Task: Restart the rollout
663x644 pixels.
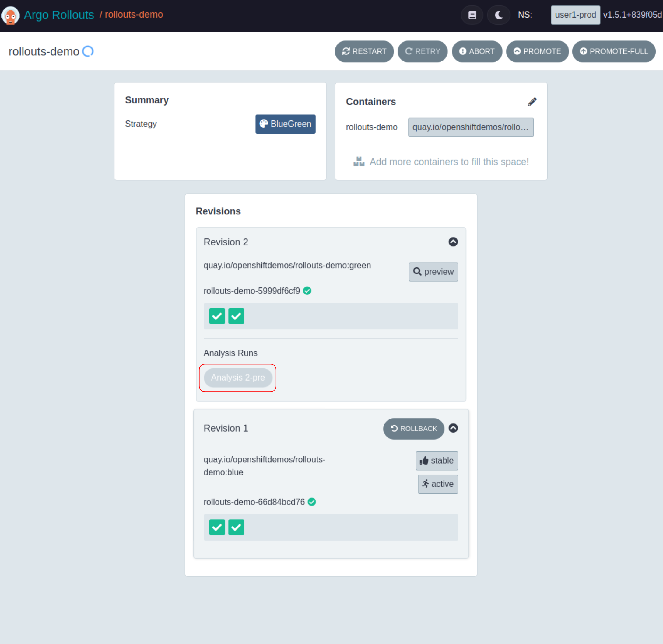Action: point(364,51)
